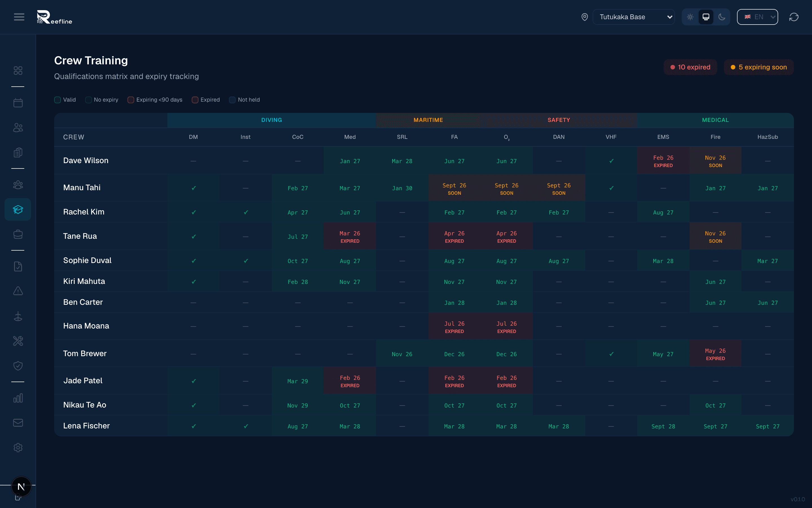Click Jade Patel's CoC Mar 29 cell

[x=298, y=381]
